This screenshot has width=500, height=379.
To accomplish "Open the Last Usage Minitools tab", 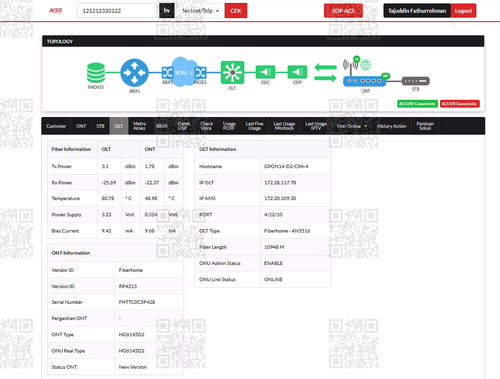I will click(284, 126).
